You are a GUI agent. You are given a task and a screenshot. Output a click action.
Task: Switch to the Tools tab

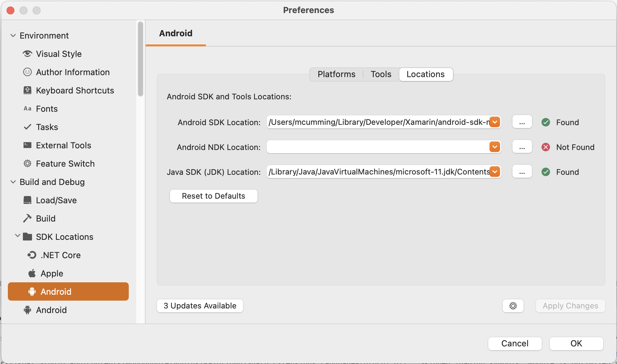[380, 74]
